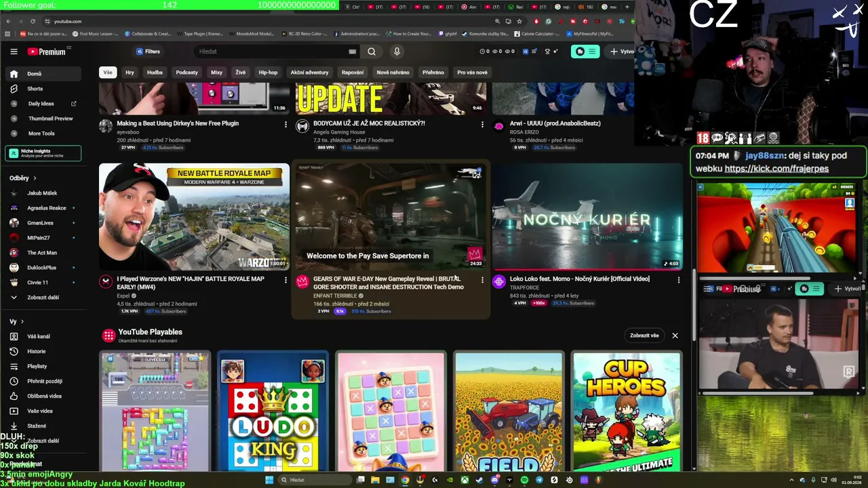Open more options for Dirkey's plugin video

point(285,125)
